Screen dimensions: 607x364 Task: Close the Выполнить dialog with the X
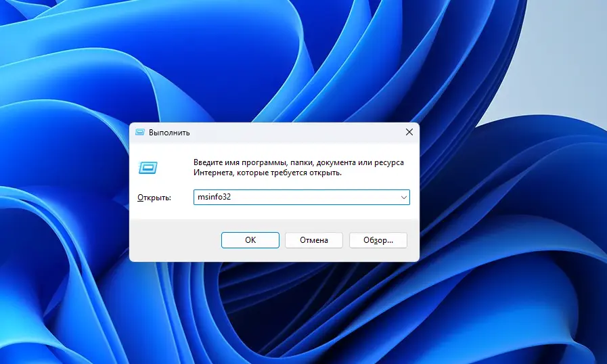(x=409, y=133)
